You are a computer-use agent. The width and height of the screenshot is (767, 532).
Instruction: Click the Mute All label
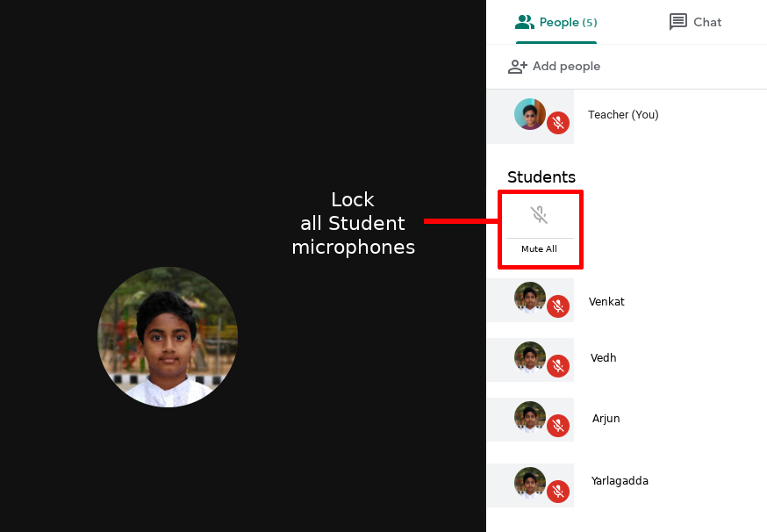(539, 248)
